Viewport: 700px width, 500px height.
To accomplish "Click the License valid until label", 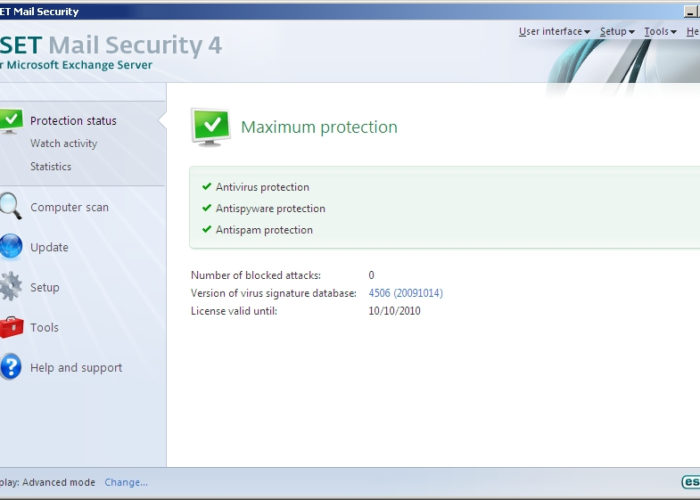I will [234, 311].
